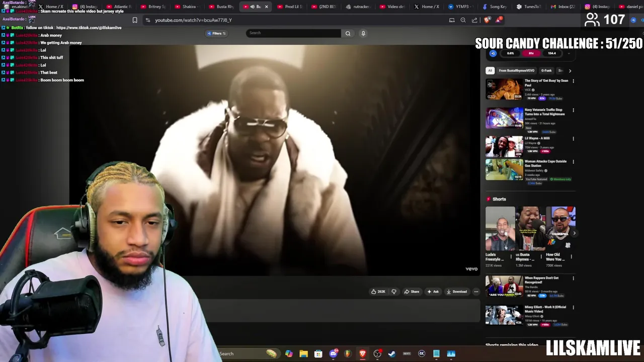Click the bookmark icon beside the address bar
This screenshot has width=644, height=362.
pos(135,20)
